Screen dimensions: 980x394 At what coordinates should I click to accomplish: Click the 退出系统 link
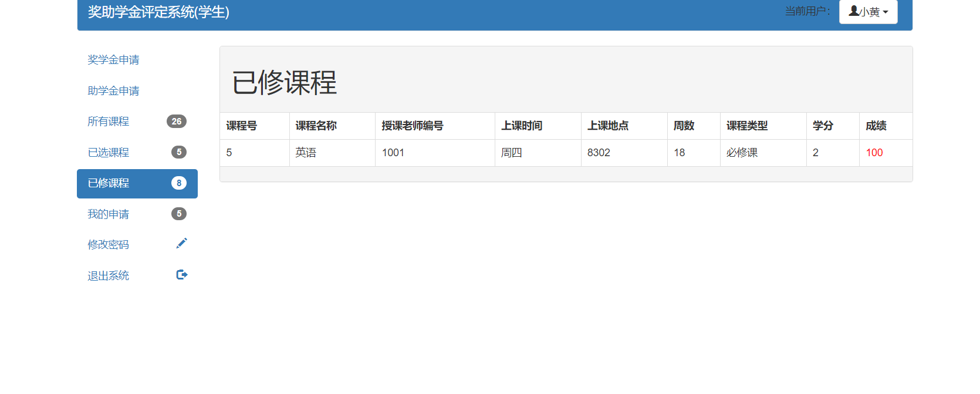coord(137,276)
